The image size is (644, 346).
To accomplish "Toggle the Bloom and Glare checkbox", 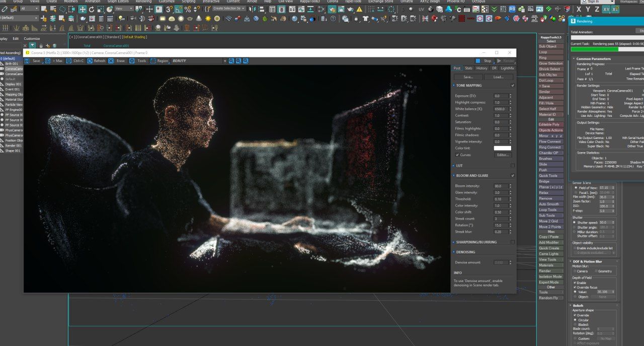I will click(512, 175).
